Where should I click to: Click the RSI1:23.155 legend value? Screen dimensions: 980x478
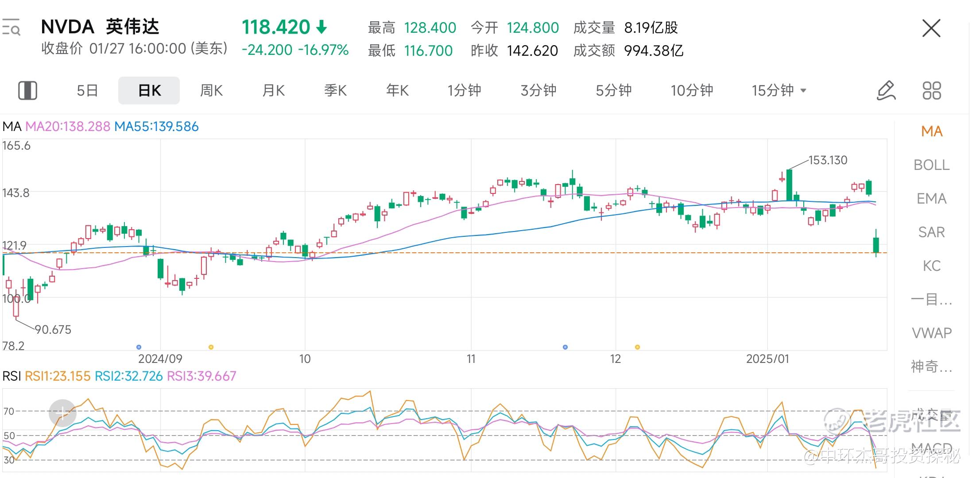58,376
